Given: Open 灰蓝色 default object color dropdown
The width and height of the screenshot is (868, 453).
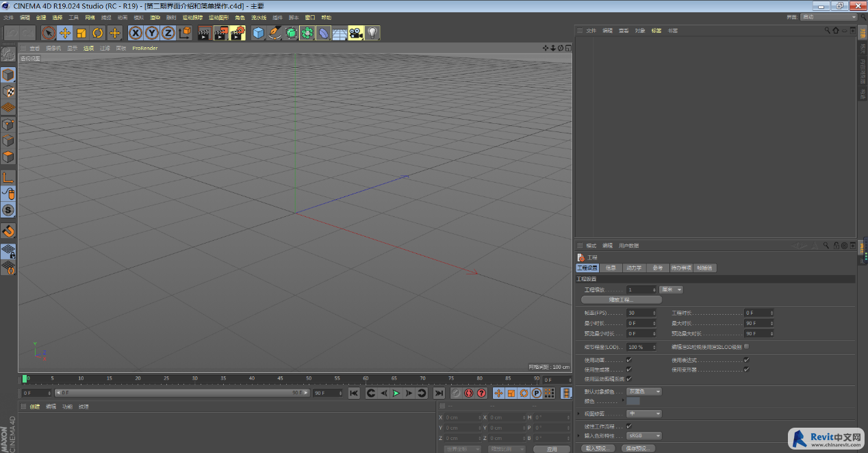Looking at the screenshot, I should click(644, 391).
